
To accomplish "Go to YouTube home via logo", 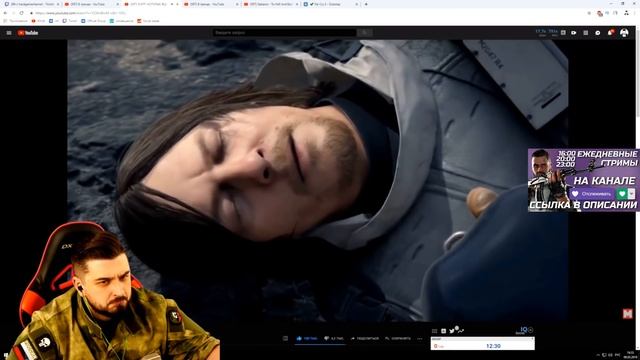I will [x=28, y=33].
